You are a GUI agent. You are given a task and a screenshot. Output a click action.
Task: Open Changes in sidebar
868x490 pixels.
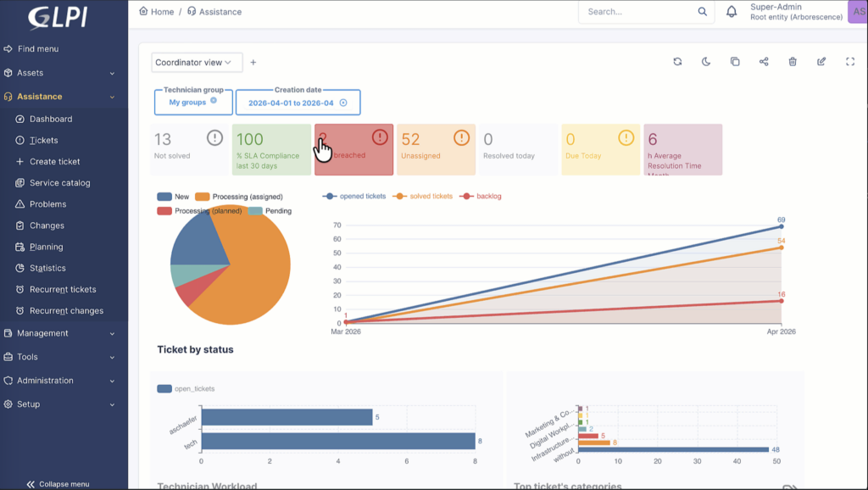[47, 226]
